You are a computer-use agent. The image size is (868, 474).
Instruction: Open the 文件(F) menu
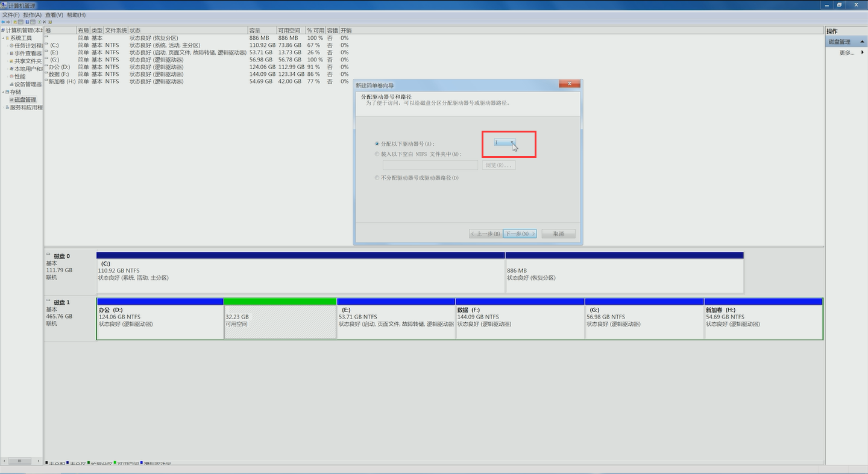point(11,14)
